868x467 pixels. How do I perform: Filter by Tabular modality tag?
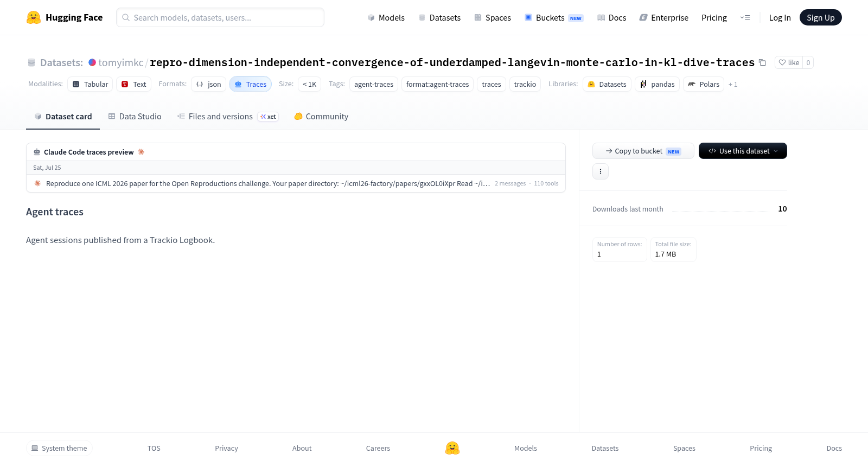point(90,84)
